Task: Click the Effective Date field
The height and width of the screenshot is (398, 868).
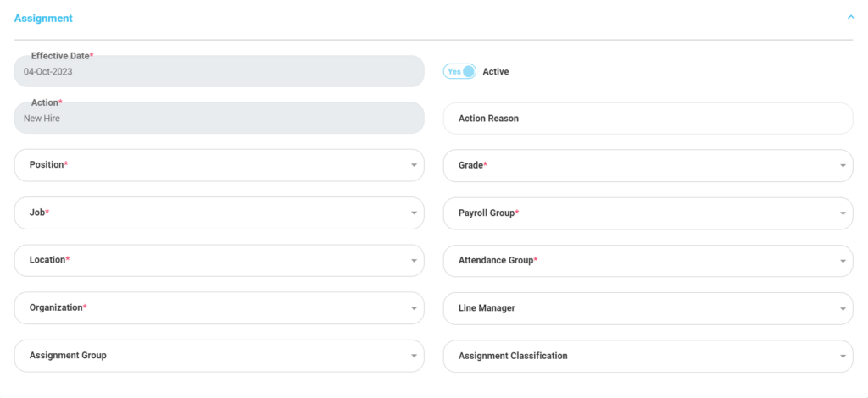Action: (x=220, y=71)
